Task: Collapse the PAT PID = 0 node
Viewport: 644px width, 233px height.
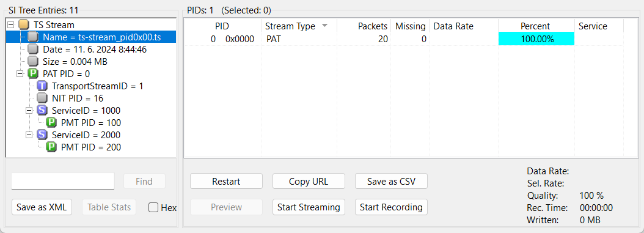Action: click(20, 74)
